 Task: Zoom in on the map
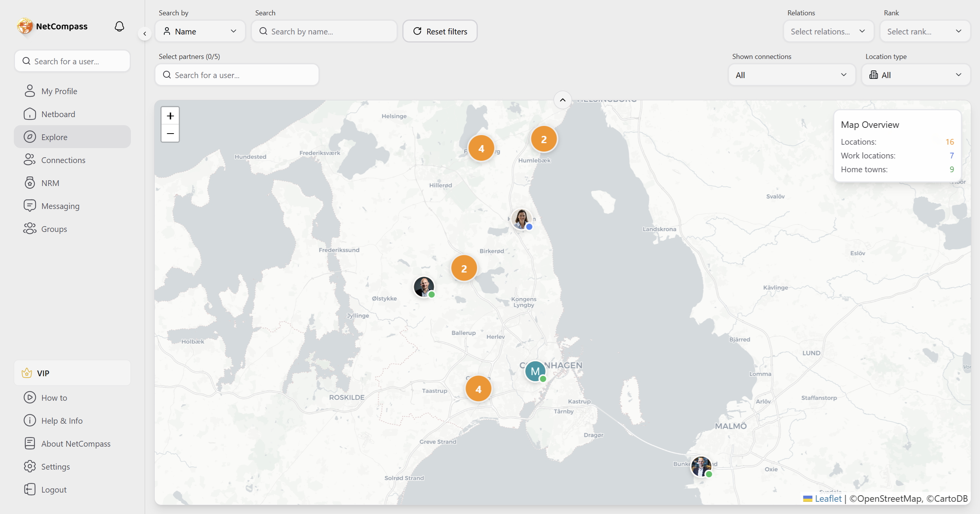click(170, 116)
